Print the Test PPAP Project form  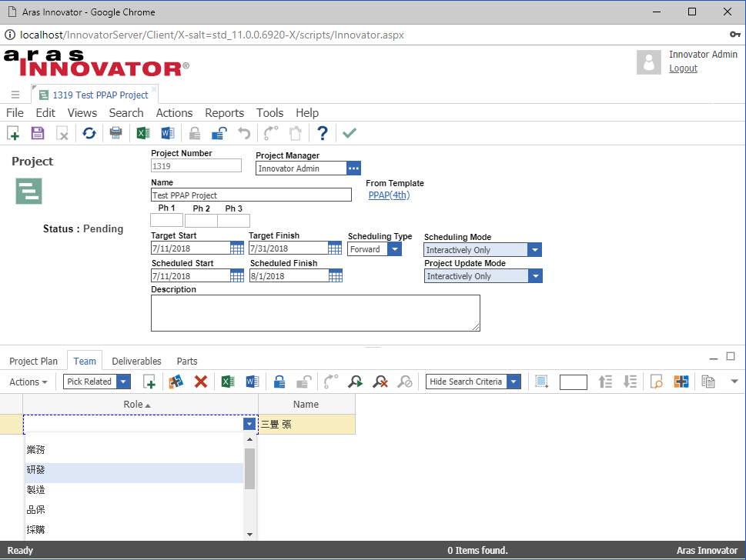coord(115,133)
